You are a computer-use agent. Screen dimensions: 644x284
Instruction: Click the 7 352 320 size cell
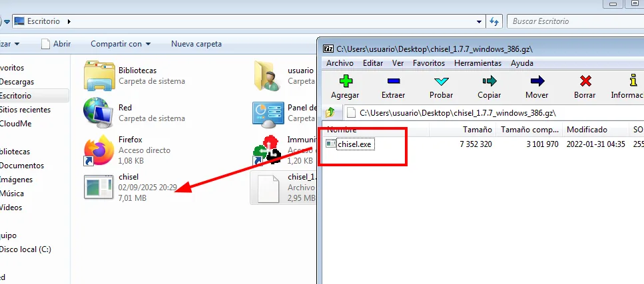coord(476,144)
